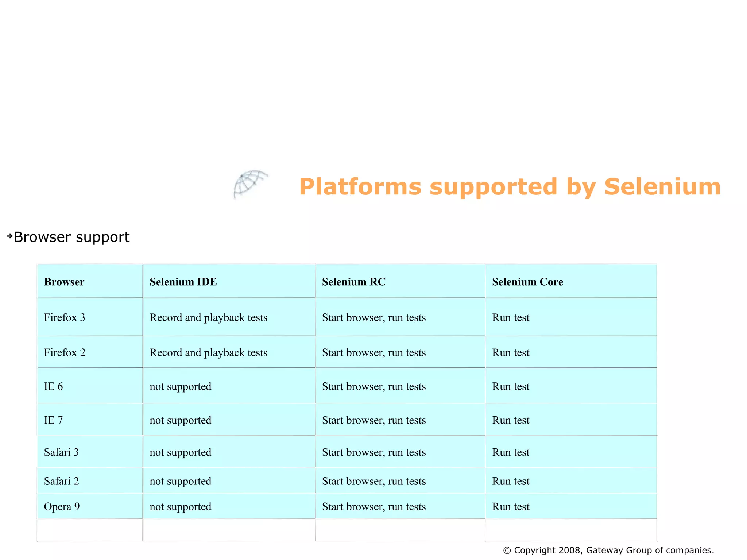Click 'not supported' in the IE 6 row
The image size is (747, 560).
(x=181, y=387)
